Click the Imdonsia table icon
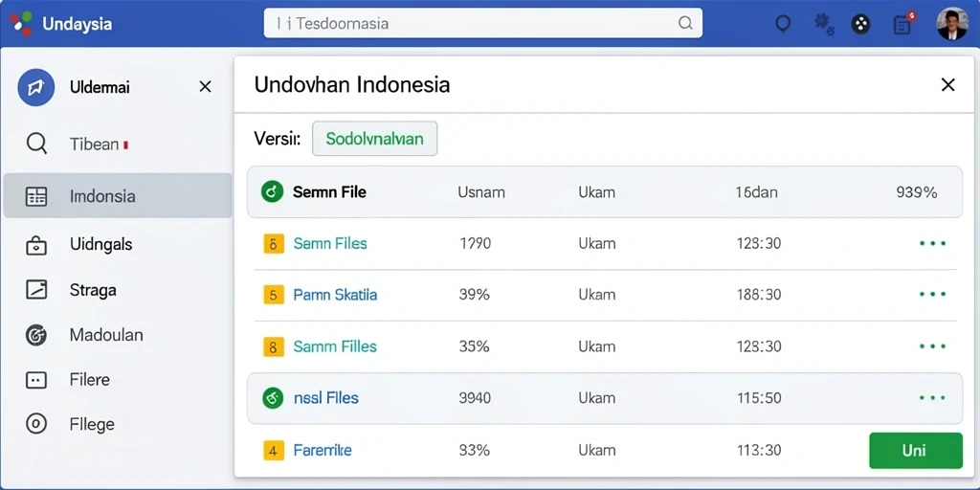Viewport: 980px width, 490px height. [36, 196]
